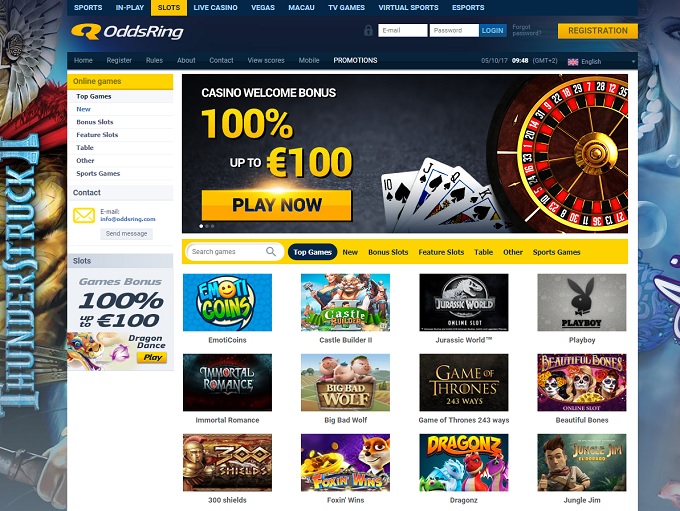Viewport: 680px width, 511px height.
Task: Open LIVE CASINO in the top menu
Action: pos(216,8)
